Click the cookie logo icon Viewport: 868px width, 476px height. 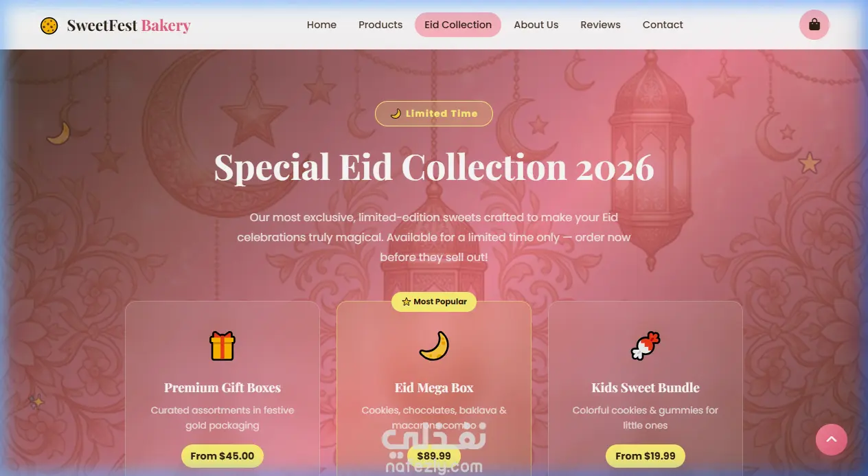[49, 25]
